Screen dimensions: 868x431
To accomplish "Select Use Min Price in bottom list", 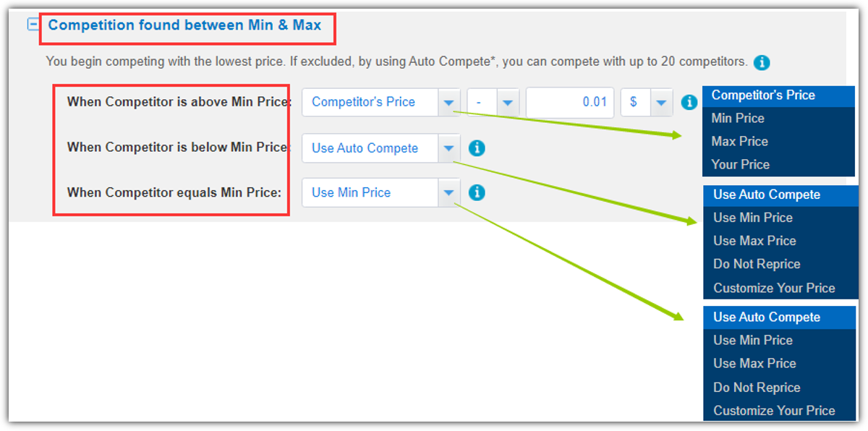I will [x=753, y=341].
